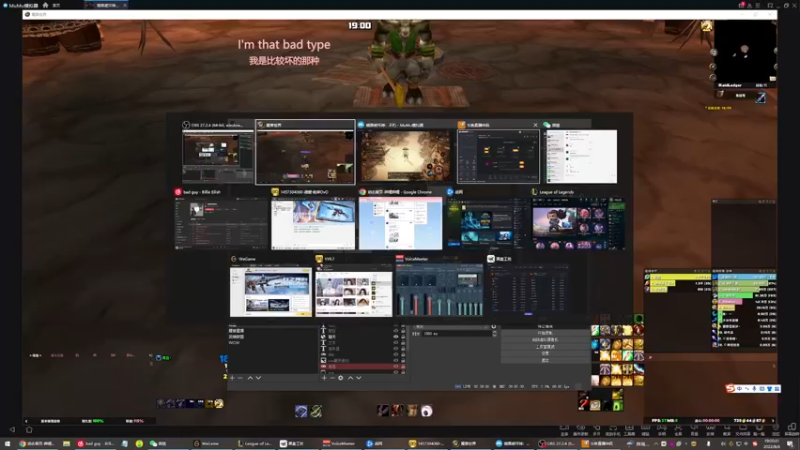Select the WOW scene in OBS scenes list
Image resolution: width=800 pixels, height=450 pixels.
coord(235,342)
